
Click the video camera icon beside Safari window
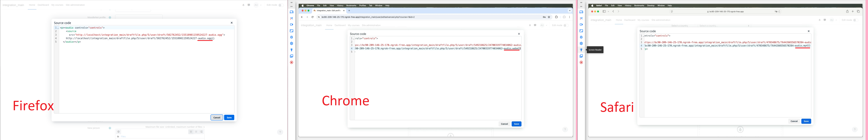[x=581, y=25]
